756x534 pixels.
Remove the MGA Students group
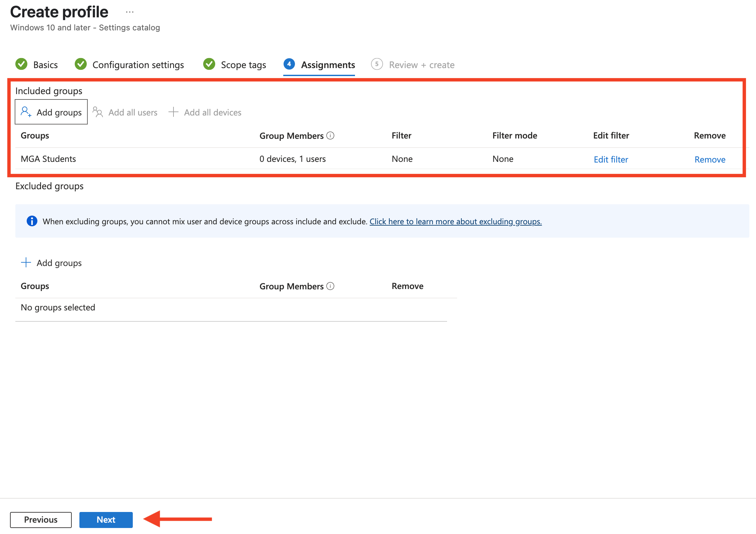click(x=710, y=160)
